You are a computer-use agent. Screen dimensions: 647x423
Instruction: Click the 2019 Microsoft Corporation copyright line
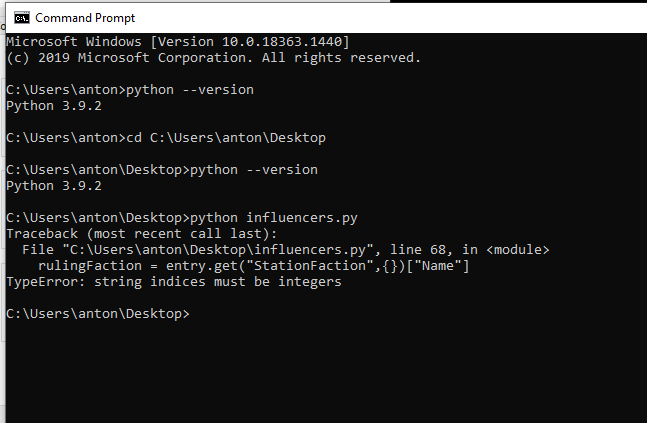click(x=213, y=58)
